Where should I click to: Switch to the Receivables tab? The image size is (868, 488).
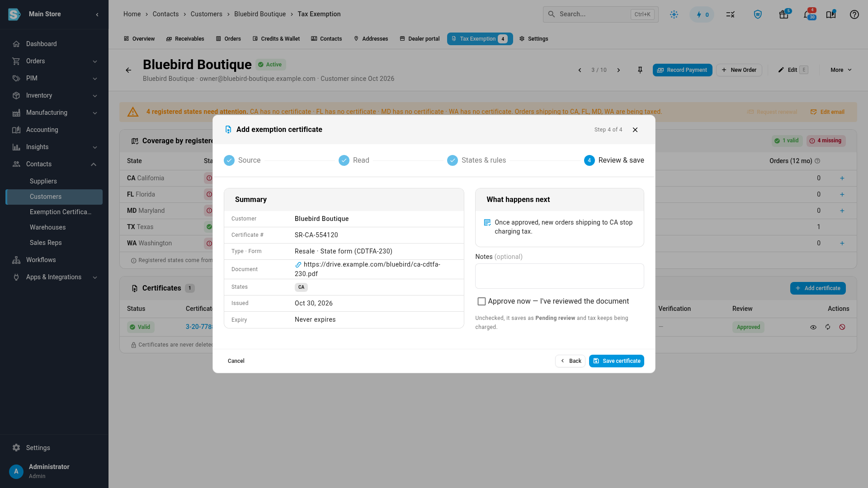pyautogui.click(x=185, y=39)
